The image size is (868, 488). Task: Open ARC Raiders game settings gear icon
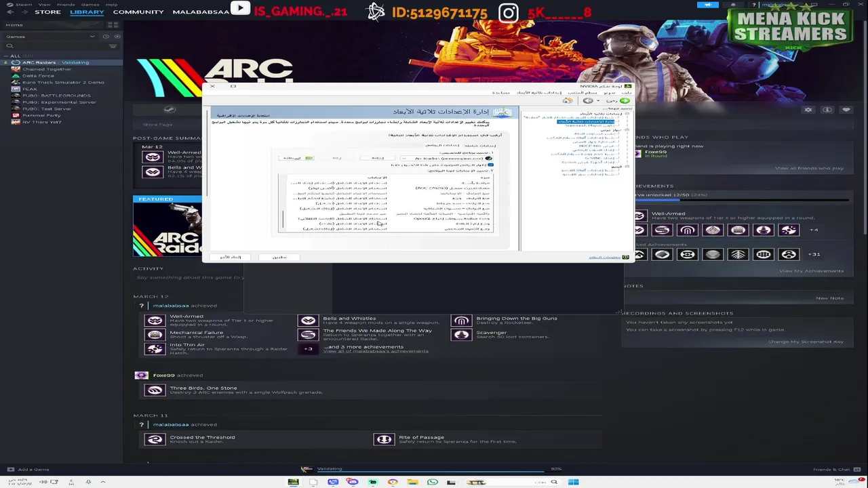(x=808, y=110)
